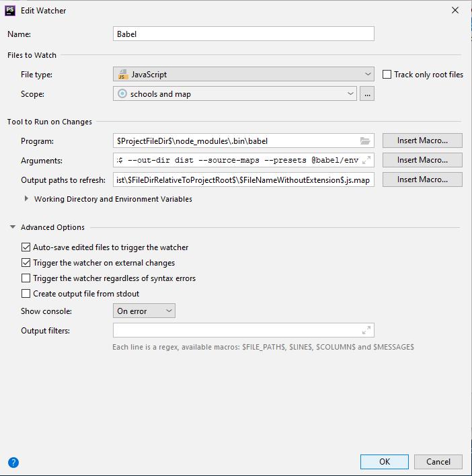Open the File type JavaScript dropdown
Image resolution: width=472 pixels, height=476 pixels.
tap(243, 74)
